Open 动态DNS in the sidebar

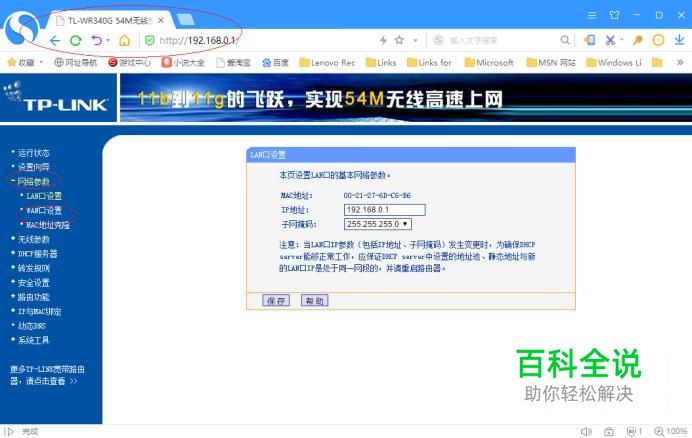(32, 326)
